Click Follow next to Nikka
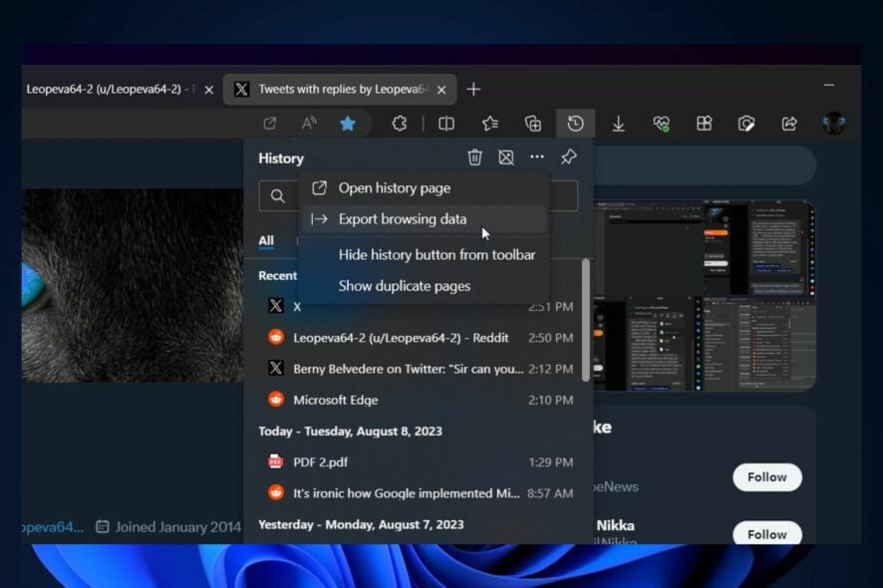This screenshot has width=883, height=588. click(x=766, y=534)
